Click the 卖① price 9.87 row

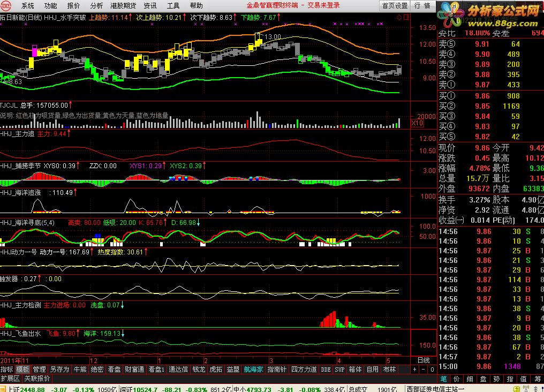click(490, 84)
